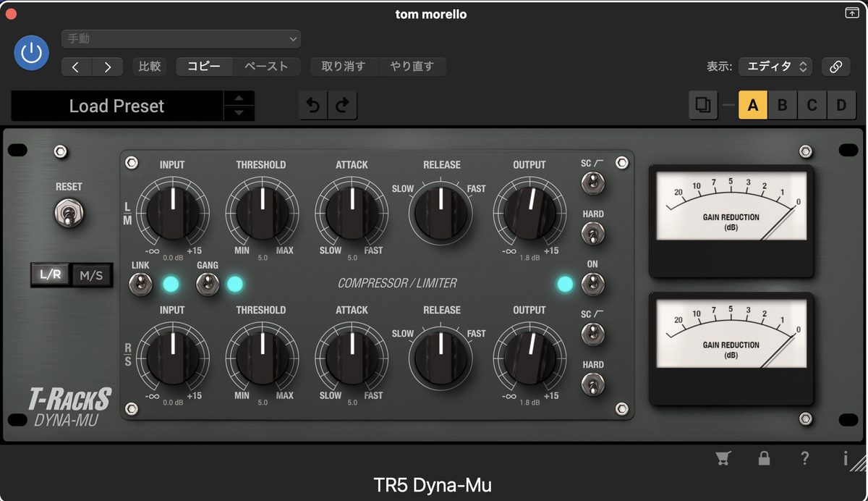
Task: Flip the ON power toggle switch
Action: coord(592,284)
